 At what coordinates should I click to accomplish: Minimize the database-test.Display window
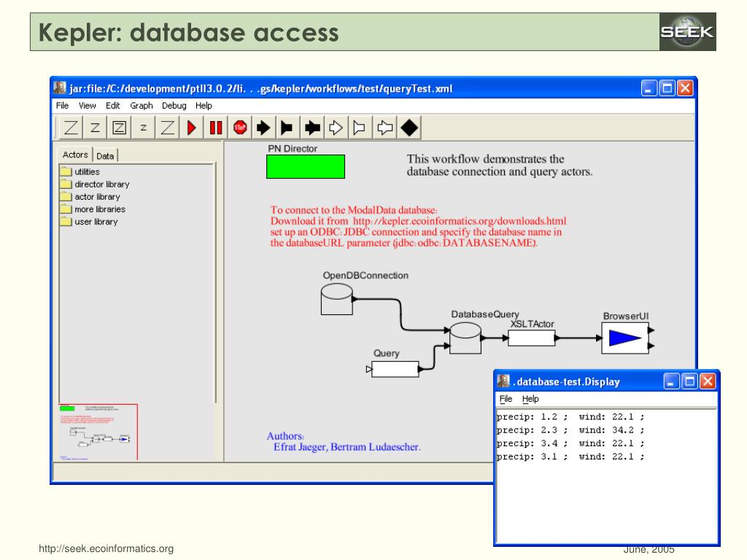pos(671,381)
